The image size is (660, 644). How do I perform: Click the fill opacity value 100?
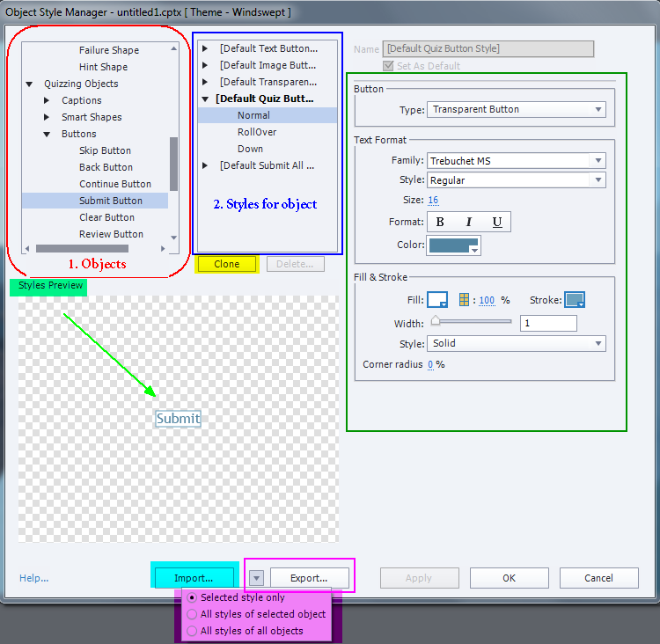pos(487,300)
